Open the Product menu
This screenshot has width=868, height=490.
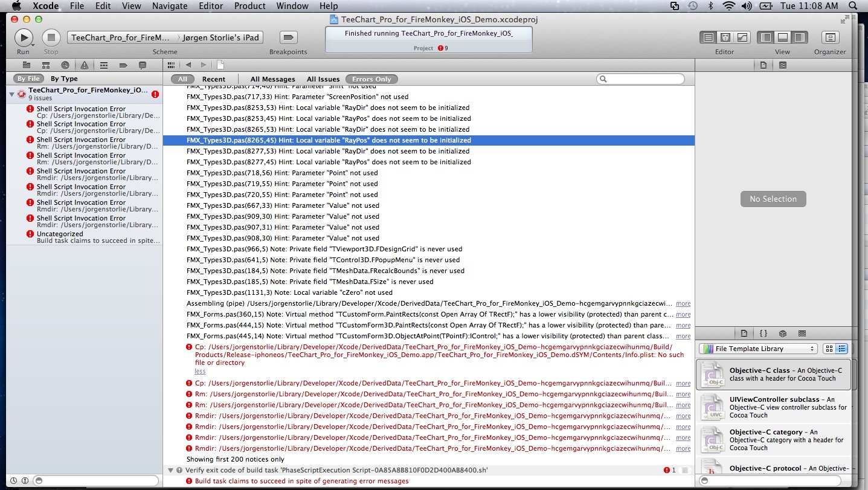coord(249,6)
